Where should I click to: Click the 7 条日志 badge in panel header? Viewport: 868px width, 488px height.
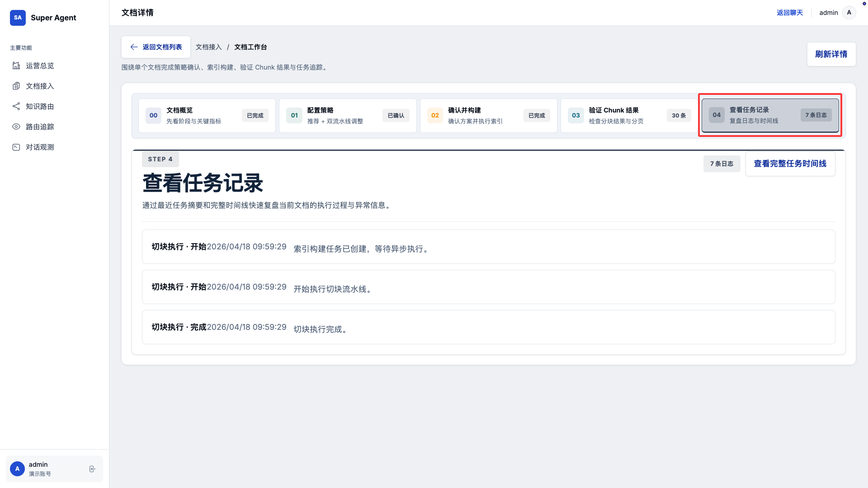coord(722,164)
